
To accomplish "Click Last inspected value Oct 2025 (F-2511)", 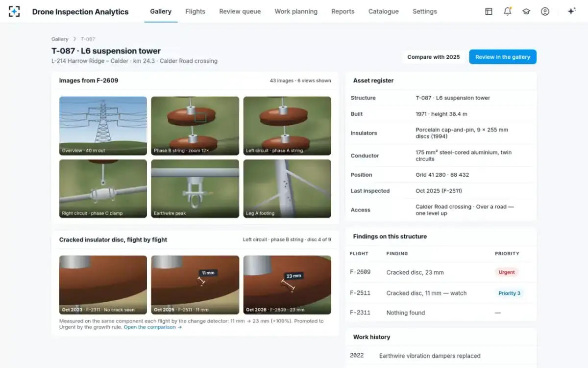I will pyautogui.click(x=439, y=191).
